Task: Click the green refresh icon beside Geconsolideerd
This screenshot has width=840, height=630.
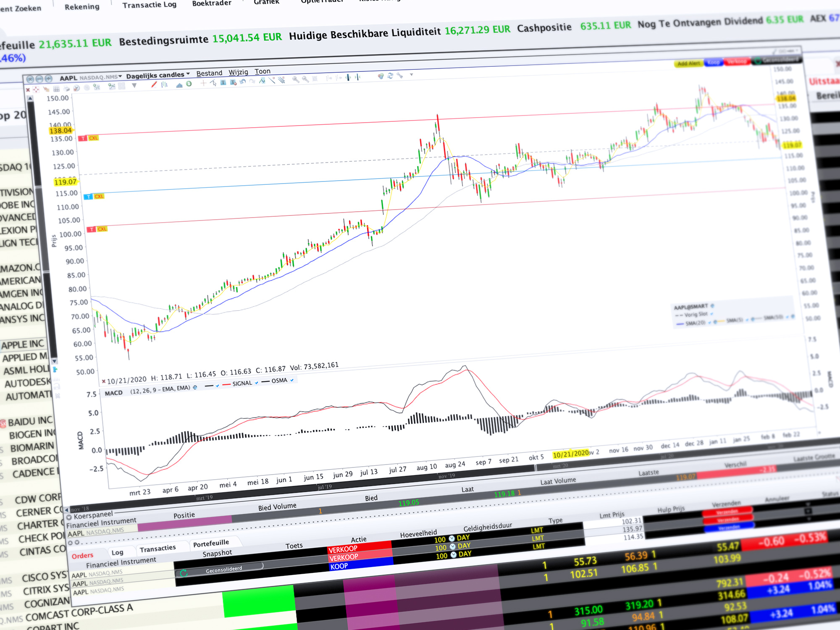Action: click(184, 573)
